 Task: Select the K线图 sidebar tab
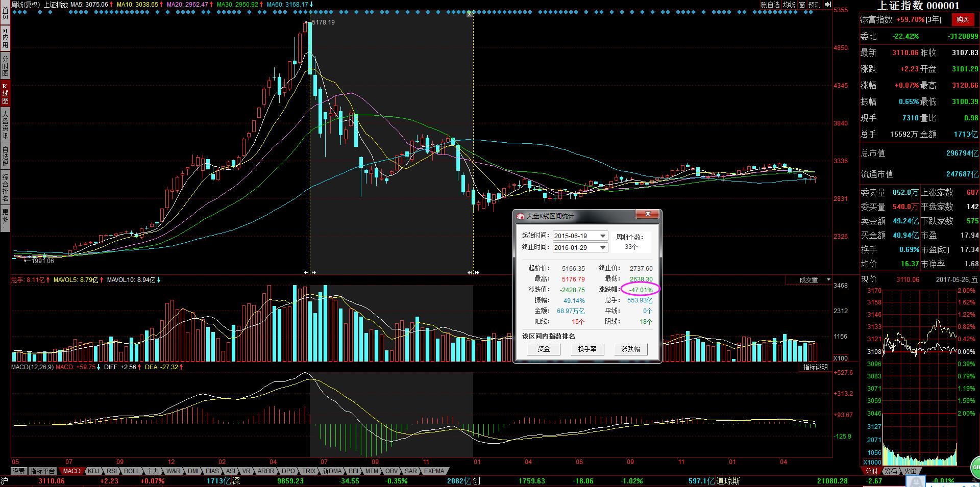click(x=5, y=94)
